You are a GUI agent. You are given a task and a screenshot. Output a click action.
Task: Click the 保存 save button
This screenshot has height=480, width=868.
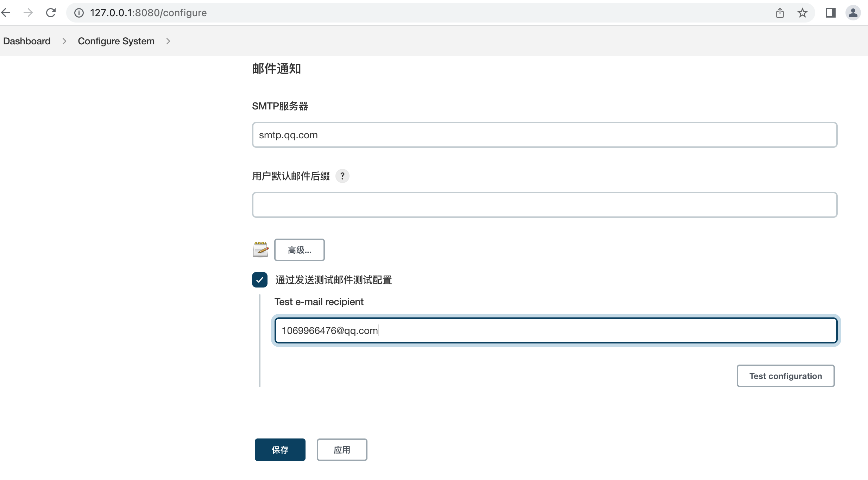pyautogui.click(x=280, y=450)
